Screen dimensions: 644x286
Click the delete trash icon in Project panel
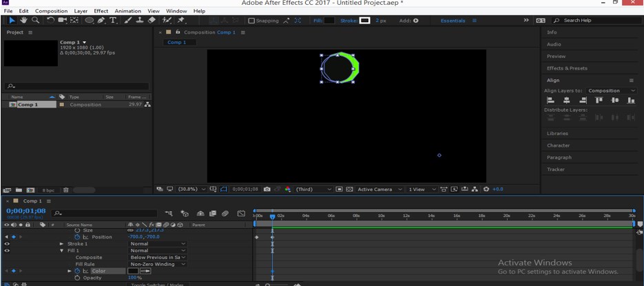[65, 190]
